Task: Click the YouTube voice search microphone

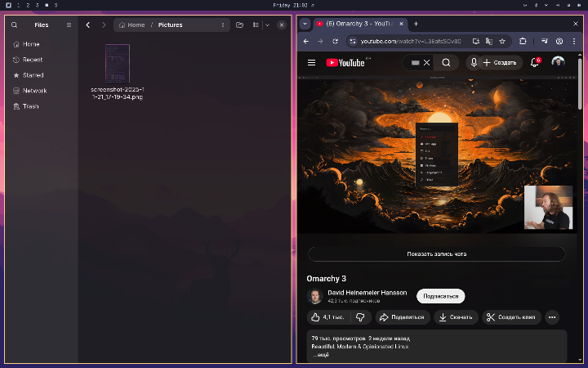Action: coord(473,62)
